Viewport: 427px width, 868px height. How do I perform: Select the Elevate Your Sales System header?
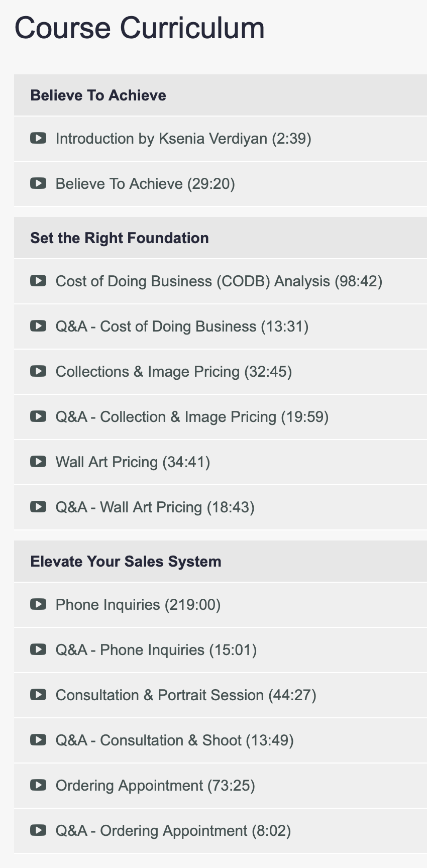click(221, 561)
